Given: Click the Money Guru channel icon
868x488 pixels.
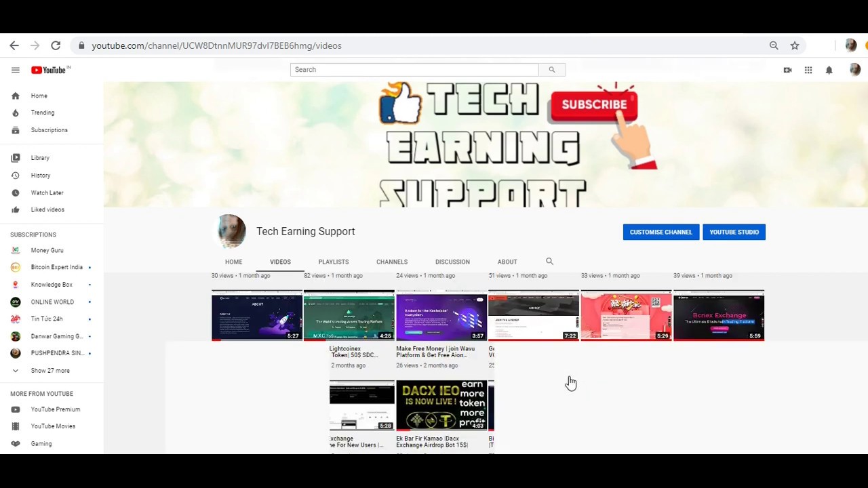Looking at the screenshot, I should (16, 250).
